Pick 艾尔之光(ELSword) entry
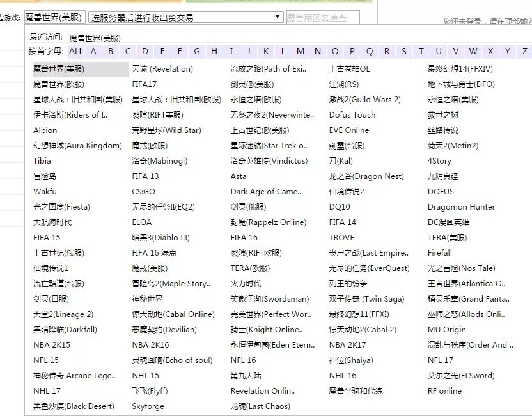Screen dimensions: 532x416 pyautogui.click(x=461, y=376)
